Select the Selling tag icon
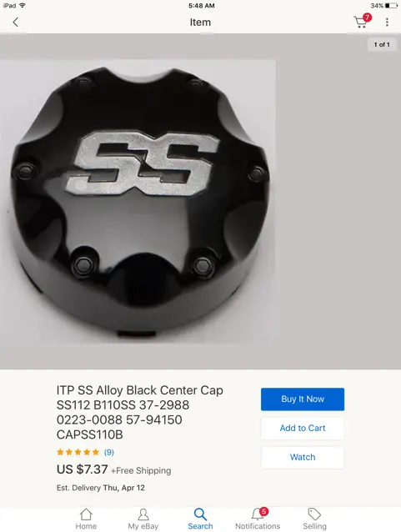Viewport: 401px width, 532px height. [x=314, y=514]
